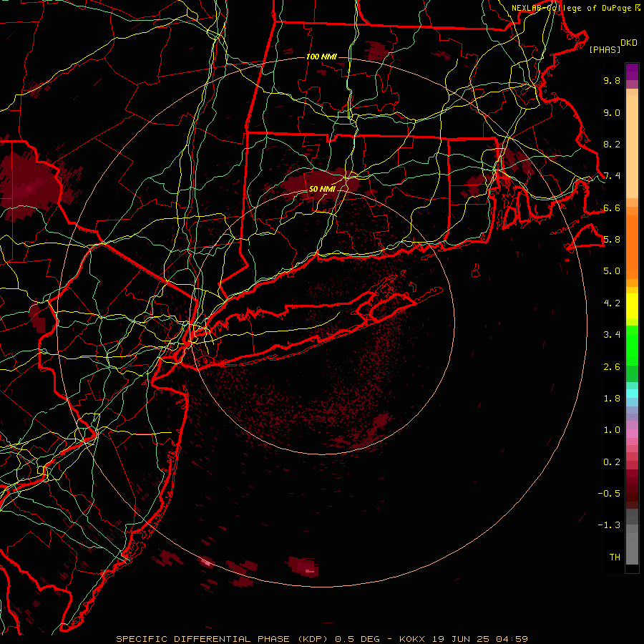This screenshot has height=644, width=644.
Task: Click the 1.0 scale value
Action: click(612, 430)
